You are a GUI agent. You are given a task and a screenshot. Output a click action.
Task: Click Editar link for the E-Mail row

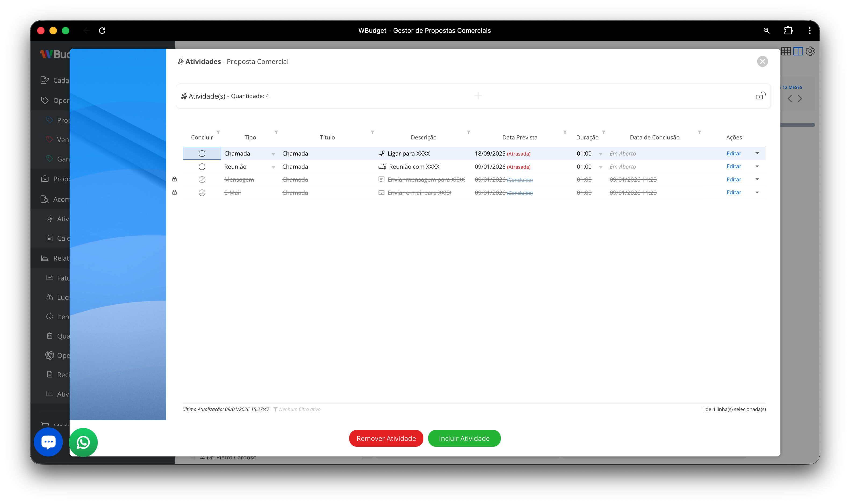pos(733,193)
